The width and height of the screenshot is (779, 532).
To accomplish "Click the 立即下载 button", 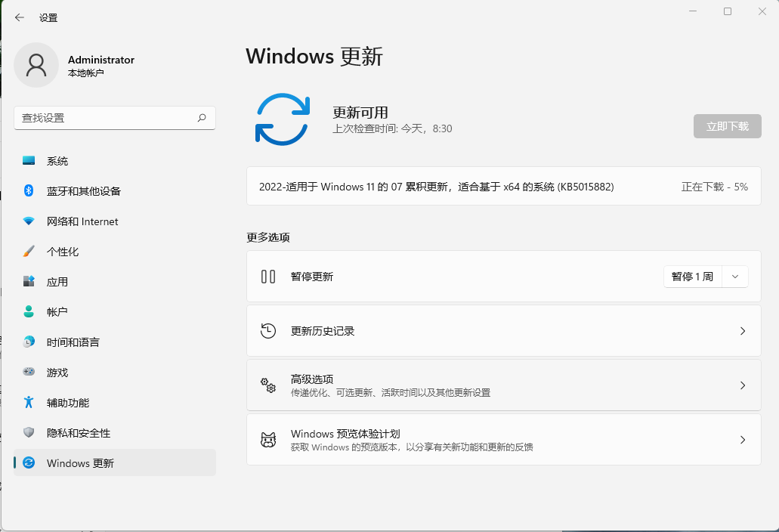I will click(726, 126).
